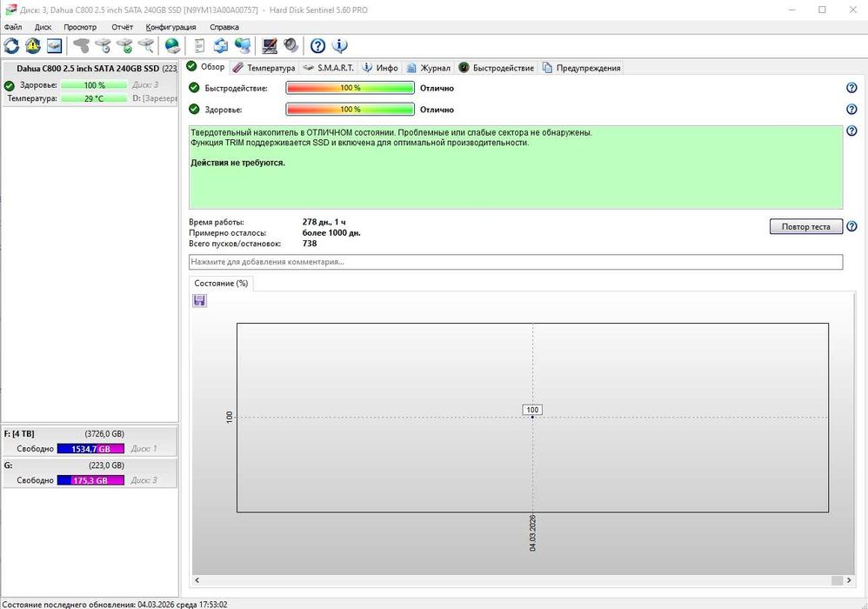Click the help icon beside the Быстродействие row
Viewport: 868px width, 609px height.
[851, 88]
